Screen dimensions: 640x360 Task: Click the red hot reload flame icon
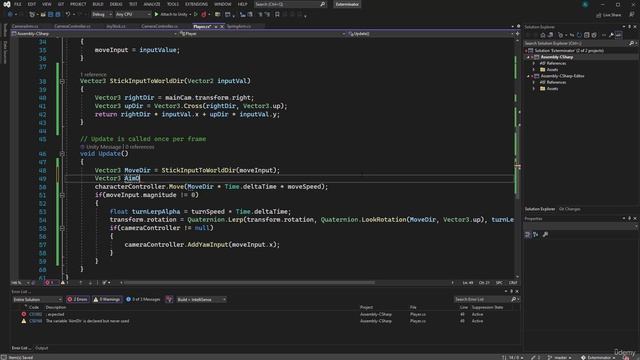[204, 14]
